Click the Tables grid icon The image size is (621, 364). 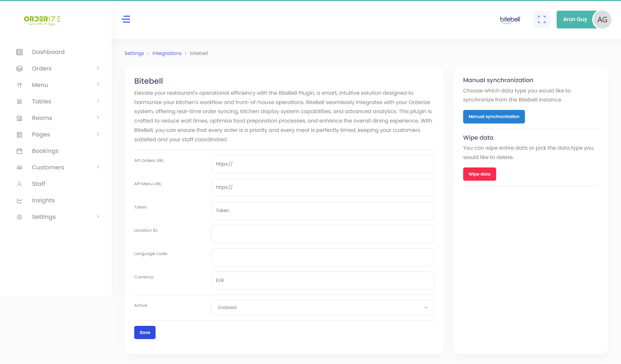tap(19, 102)
